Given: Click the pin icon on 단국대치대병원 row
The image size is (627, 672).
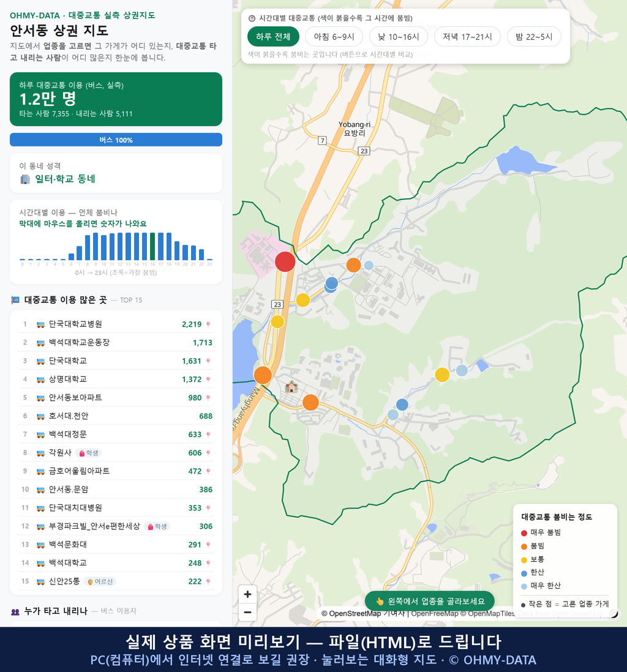Looking at the screenshot, I should (x=208, y=508).
